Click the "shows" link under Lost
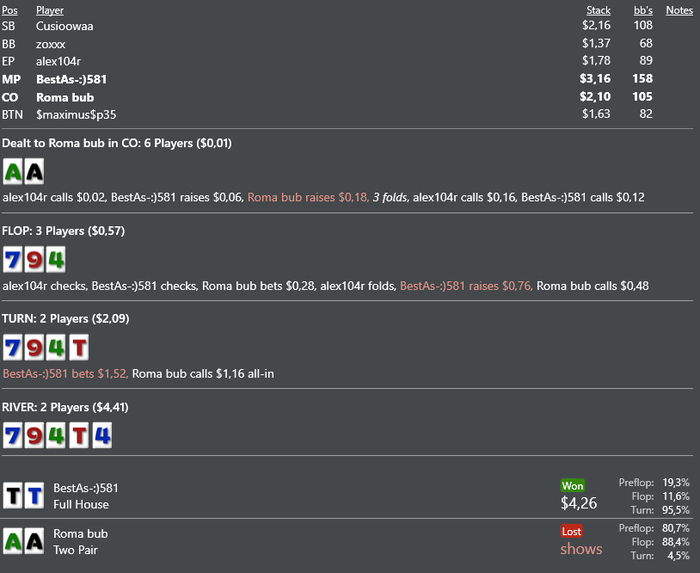The height and width of the screenshot is (573, 700). click(581, 548)
